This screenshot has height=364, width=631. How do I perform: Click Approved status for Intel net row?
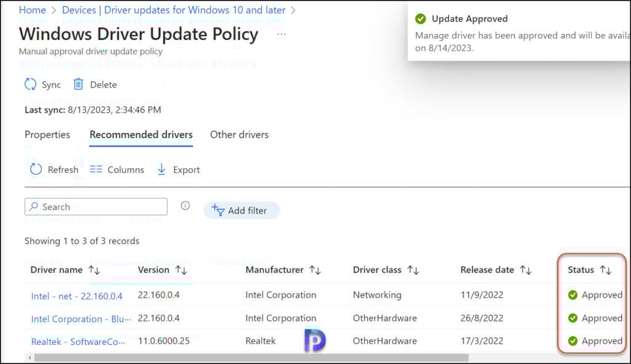tap(595, 295)
